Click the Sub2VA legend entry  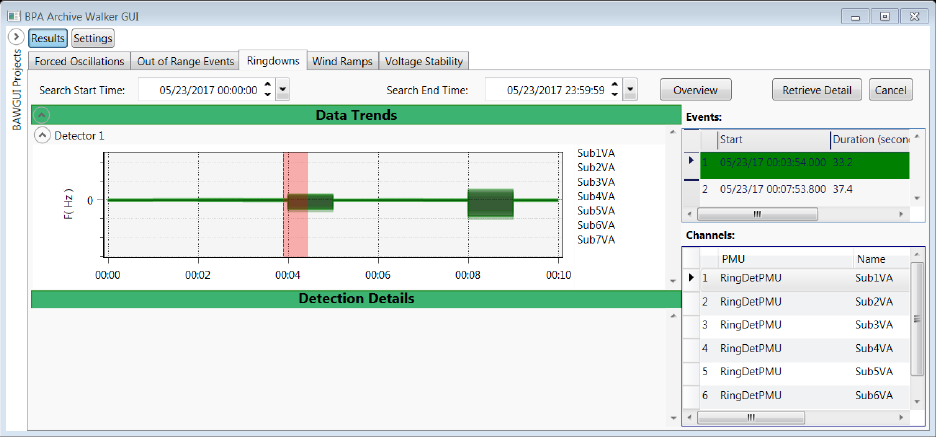(596, 167)
